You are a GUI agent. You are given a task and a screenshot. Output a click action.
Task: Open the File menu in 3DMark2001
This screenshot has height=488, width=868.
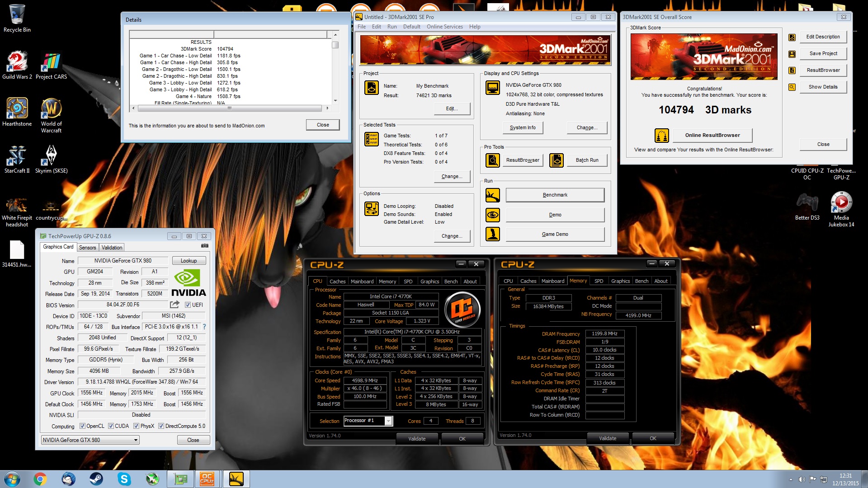point(362,27)
